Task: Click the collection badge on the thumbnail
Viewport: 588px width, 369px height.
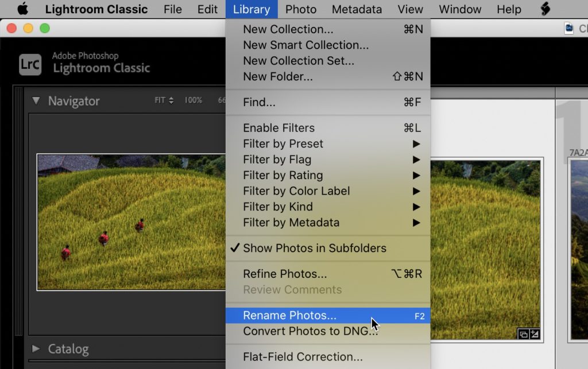Action: point(523,333)
